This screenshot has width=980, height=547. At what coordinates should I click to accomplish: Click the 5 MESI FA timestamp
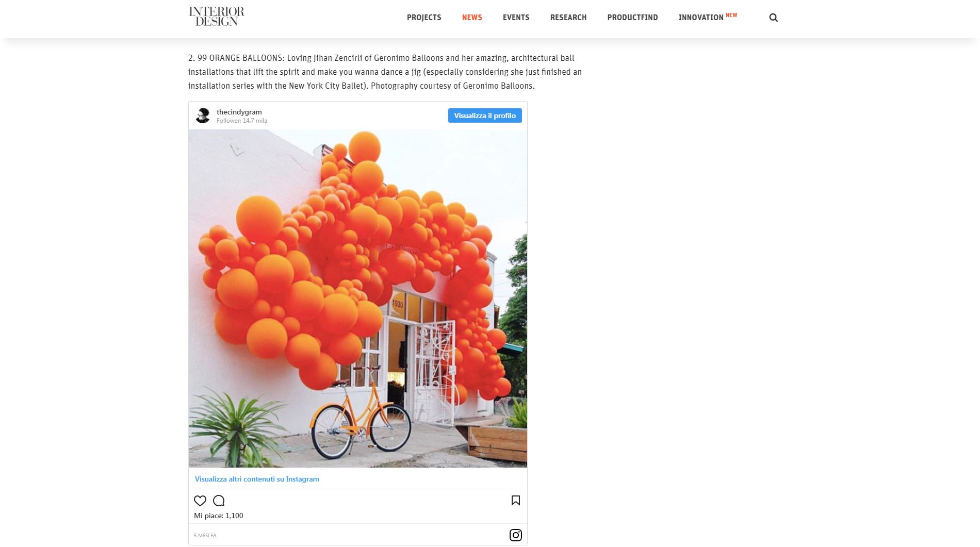coord(205,536)
